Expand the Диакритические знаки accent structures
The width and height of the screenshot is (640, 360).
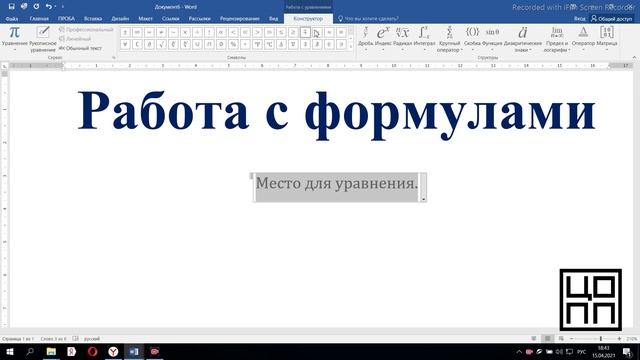(523, 39)
